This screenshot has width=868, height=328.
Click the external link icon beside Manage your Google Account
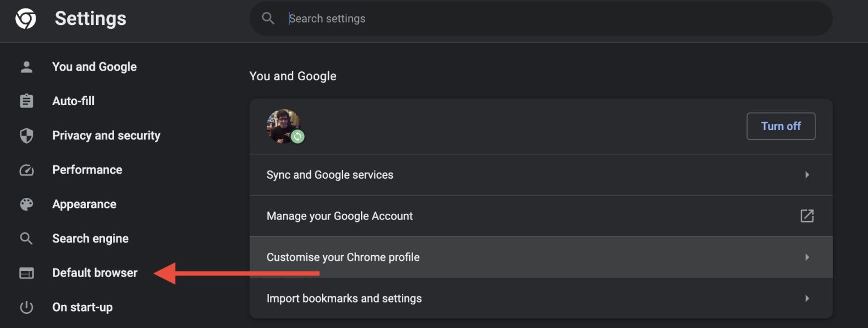(x=807, y=215)
